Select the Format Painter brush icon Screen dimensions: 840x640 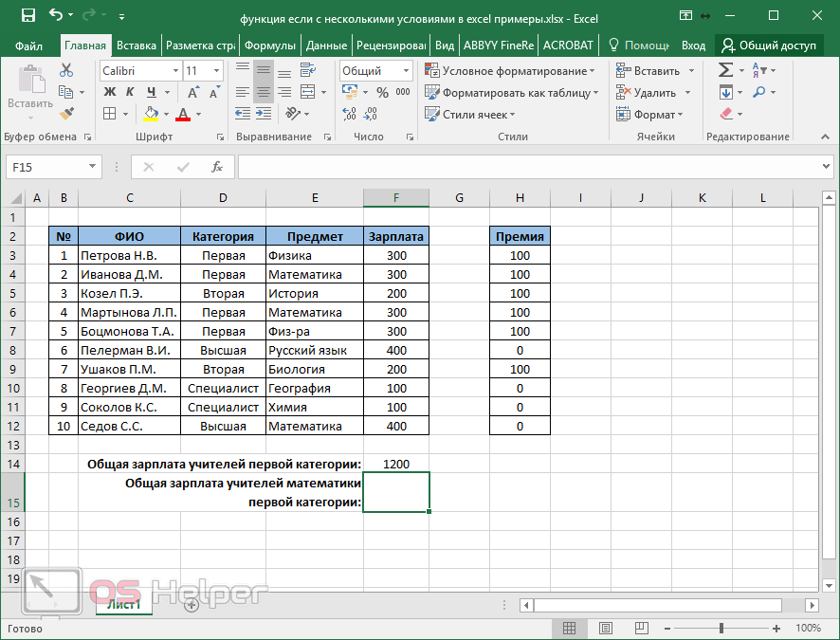pos(65,114)
